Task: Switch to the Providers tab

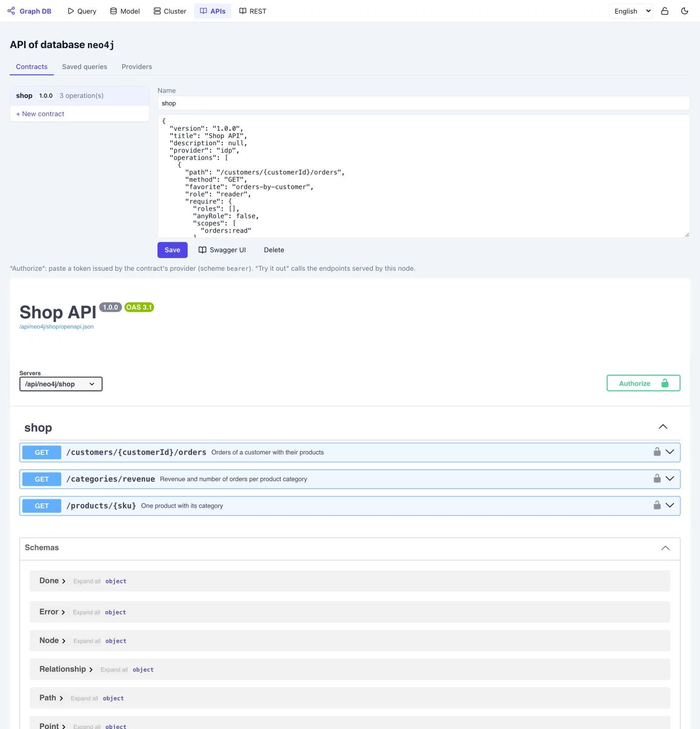Action: [137, 66]
